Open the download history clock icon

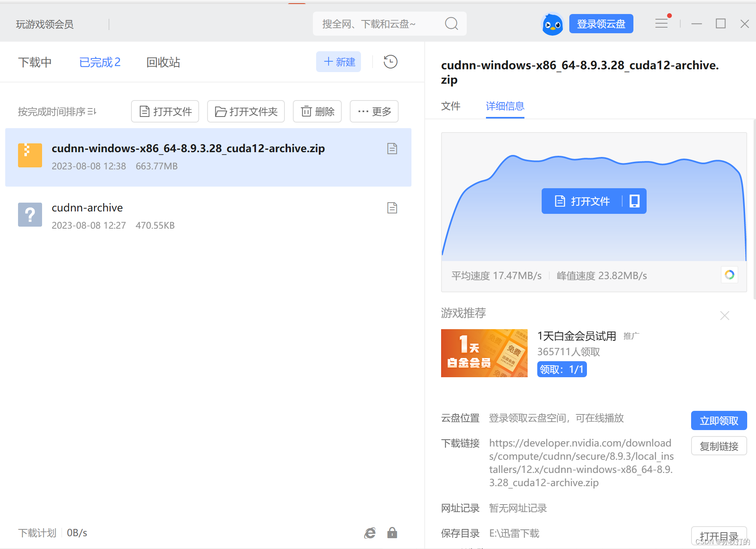pos(390,62)
